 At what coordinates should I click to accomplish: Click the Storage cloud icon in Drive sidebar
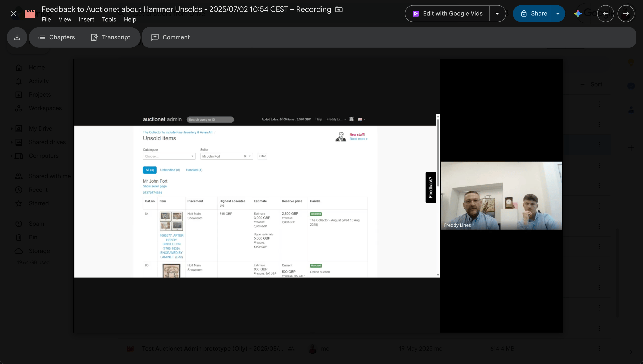pyautogui.click(x=19, y=251)
